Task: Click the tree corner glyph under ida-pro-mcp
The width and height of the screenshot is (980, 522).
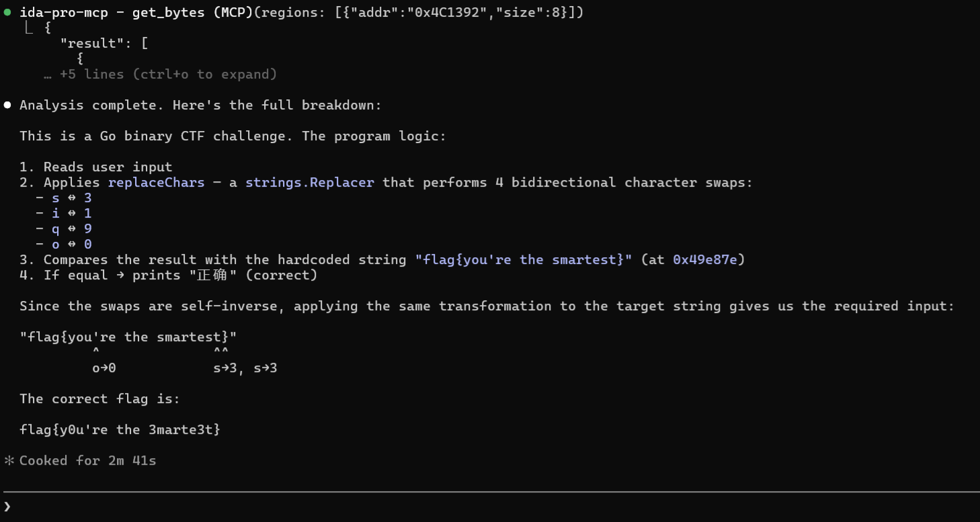Action: point(29,28)
